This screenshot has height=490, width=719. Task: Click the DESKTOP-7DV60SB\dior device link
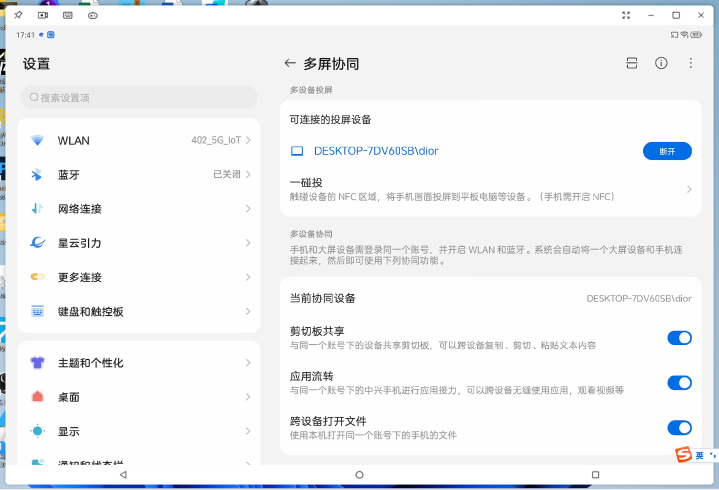pyautogui.click(x=376, y=151)
